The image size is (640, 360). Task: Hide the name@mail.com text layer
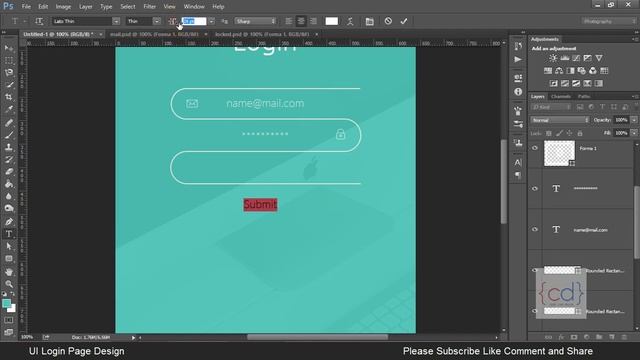click(535, 229)
